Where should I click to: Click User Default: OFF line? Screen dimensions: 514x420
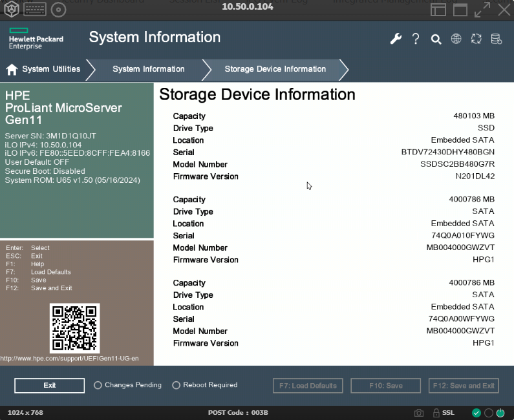[37, 162]
